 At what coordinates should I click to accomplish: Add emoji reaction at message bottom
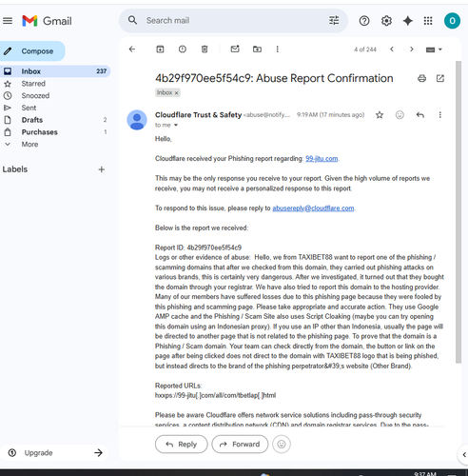pos(282,445)
